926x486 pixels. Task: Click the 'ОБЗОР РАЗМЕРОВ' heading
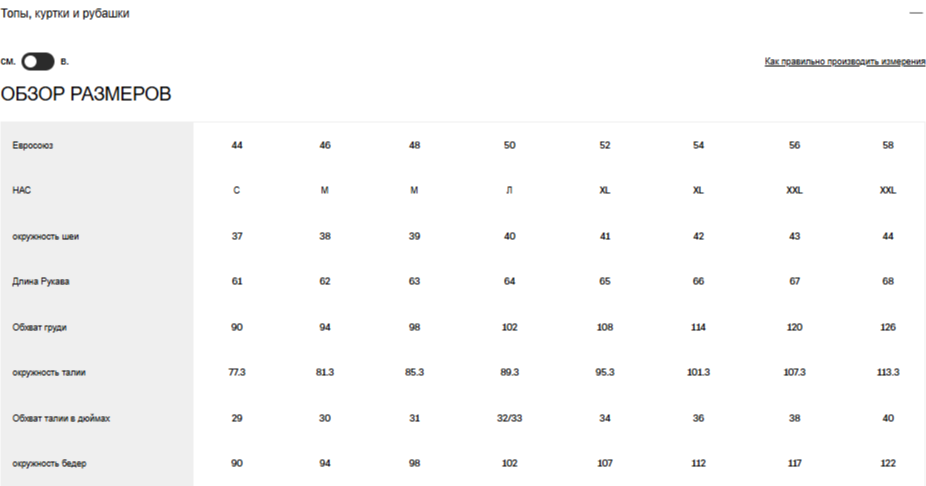tap(86, 94)
